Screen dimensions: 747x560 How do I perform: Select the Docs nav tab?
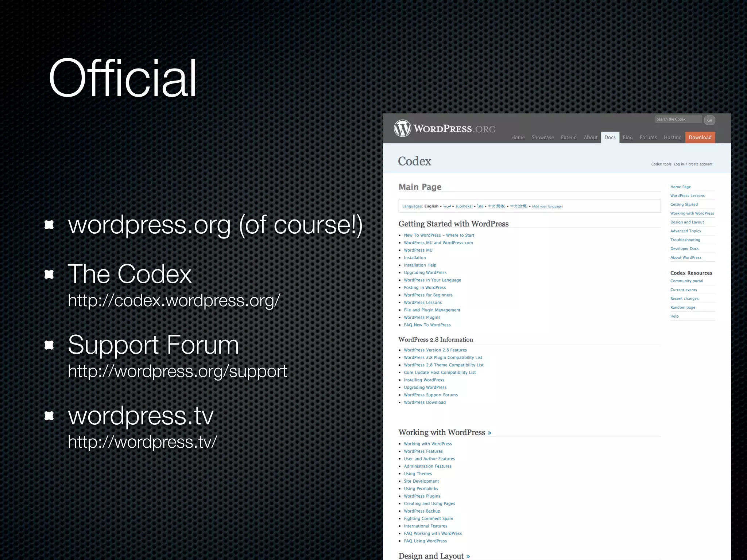(x=610, y=137)
